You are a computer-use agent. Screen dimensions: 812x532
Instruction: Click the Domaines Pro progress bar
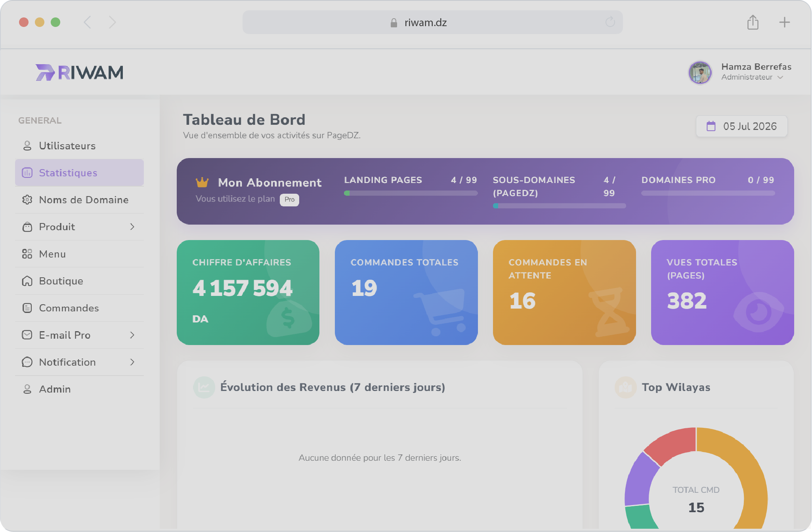708,193
